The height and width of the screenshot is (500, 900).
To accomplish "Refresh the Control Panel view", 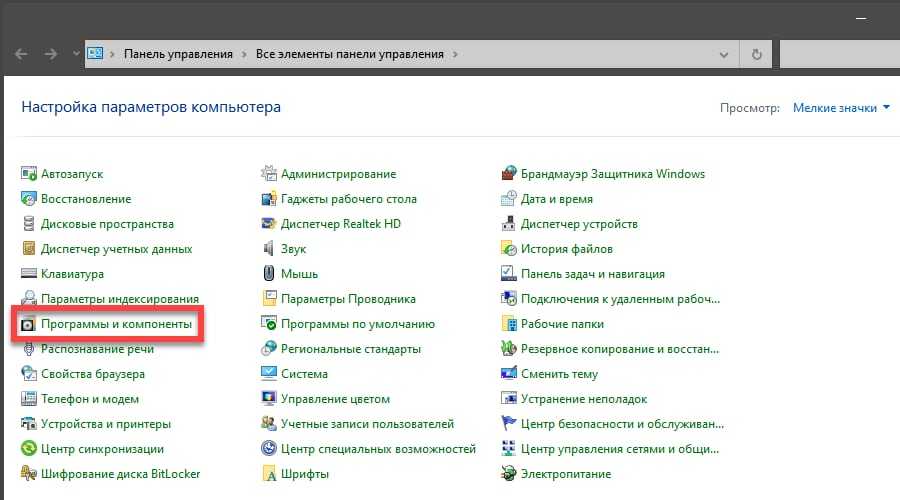I will pos(757,55).
